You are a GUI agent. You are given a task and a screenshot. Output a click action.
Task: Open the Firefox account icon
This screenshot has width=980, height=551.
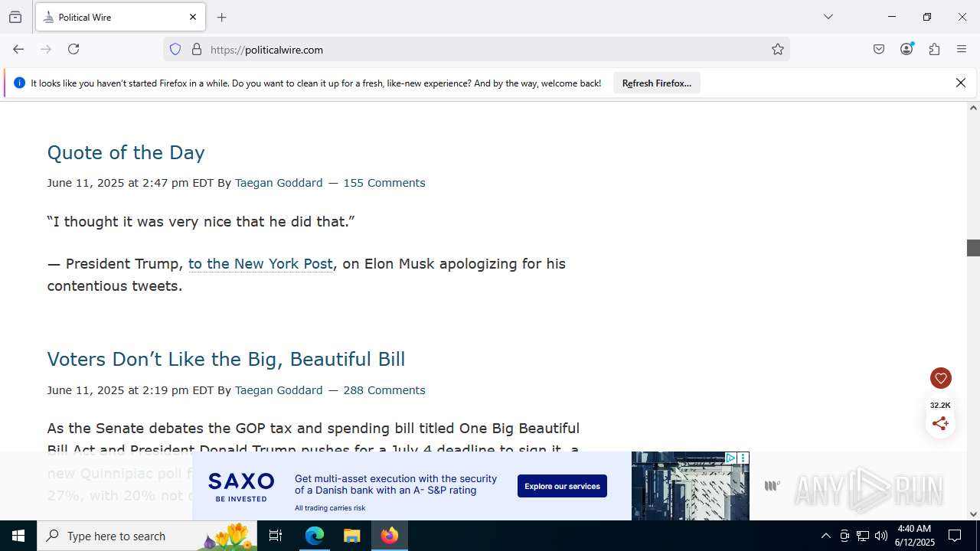906,49
